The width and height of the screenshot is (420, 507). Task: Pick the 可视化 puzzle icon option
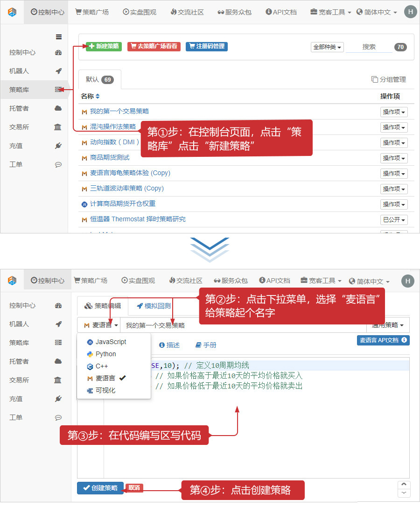tap(90, 390)
